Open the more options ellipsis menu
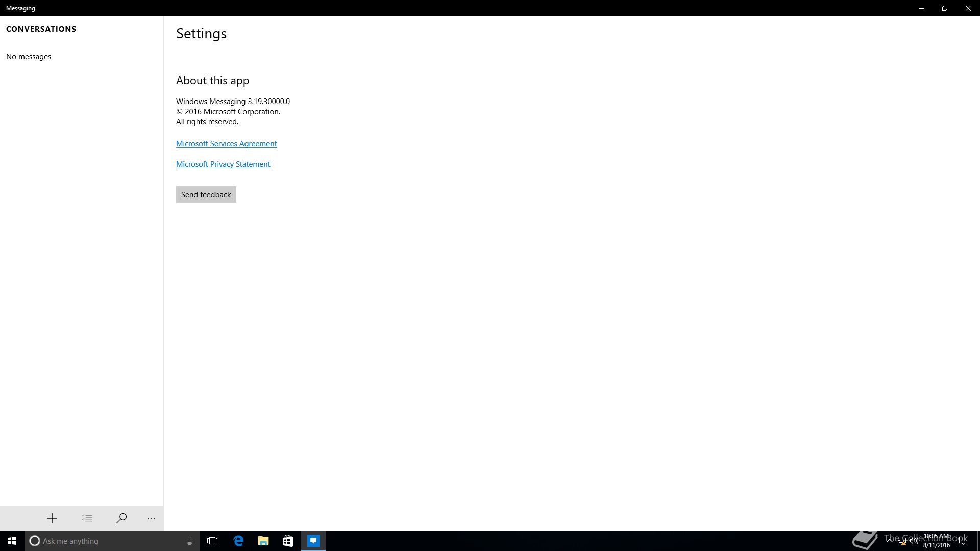 pos(151,518)
